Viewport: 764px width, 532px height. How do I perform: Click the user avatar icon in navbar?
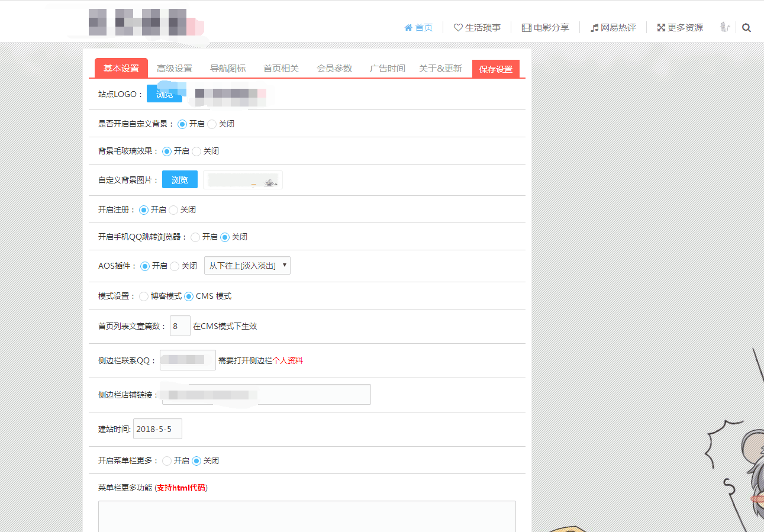pos(724,27)
